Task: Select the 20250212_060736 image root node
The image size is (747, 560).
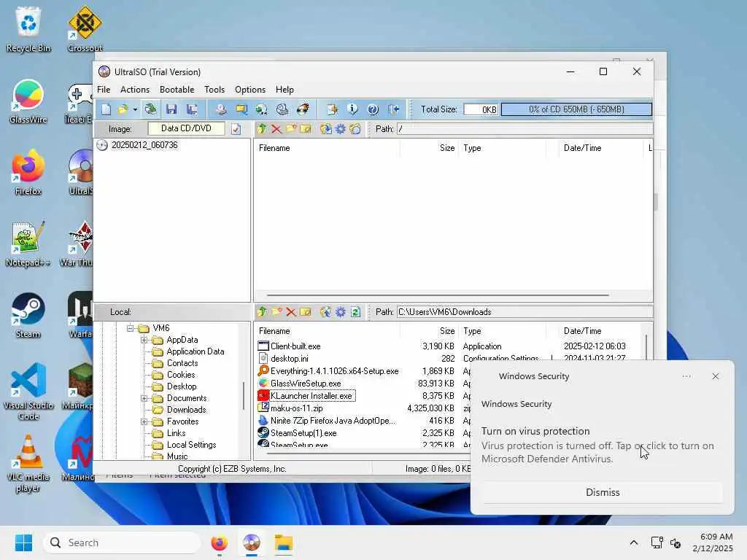Action: tap(144, 145)
